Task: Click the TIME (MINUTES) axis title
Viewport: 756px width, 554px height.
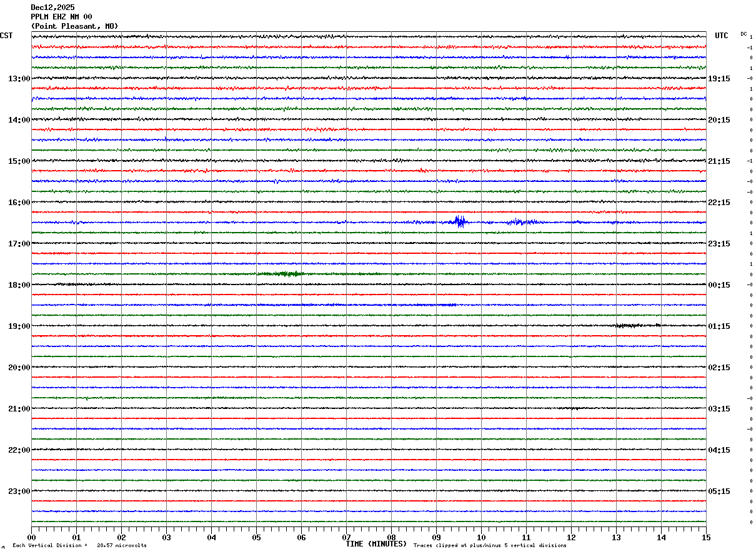Action: click(x=376, y=544)
